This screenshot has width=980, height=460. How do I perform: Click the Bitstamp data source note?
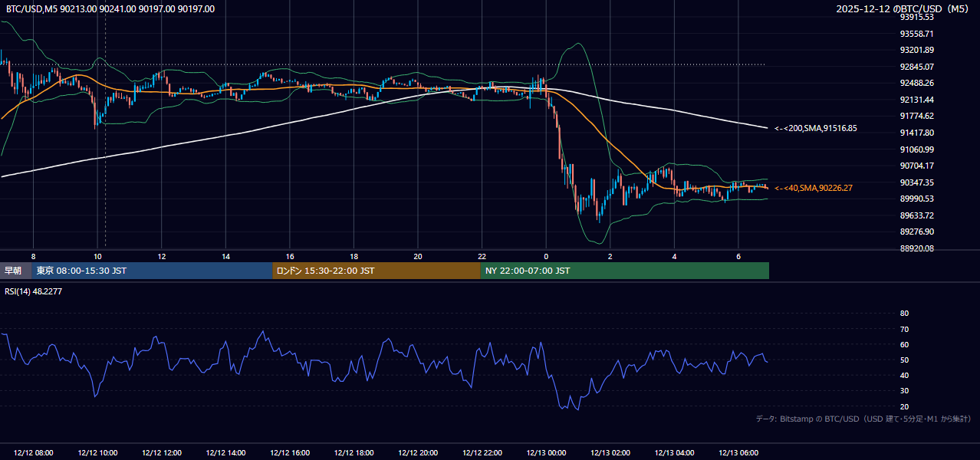(x=863, y=419)
